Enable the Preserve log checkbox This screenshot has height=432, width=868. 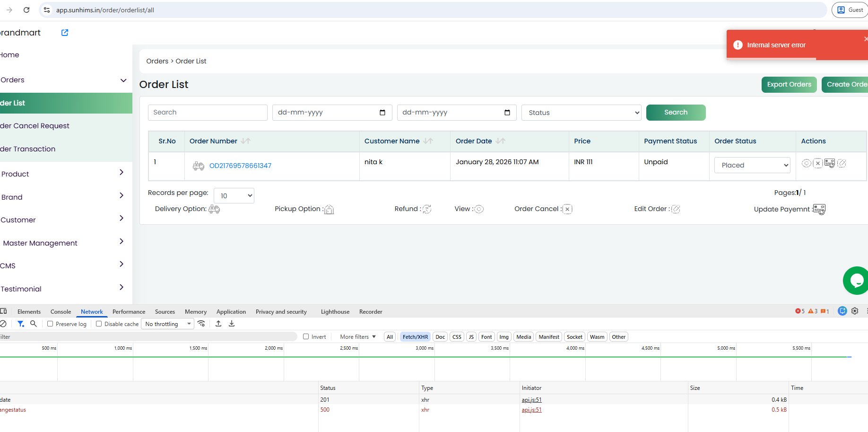coord(50,324)
